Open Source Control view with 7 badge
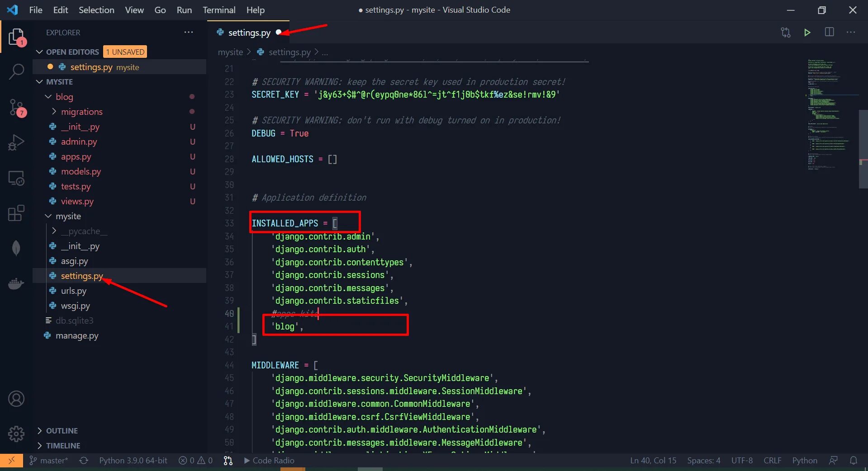This screenshot has height=471, width=868. pyautogui.click(x=16, y=108)
